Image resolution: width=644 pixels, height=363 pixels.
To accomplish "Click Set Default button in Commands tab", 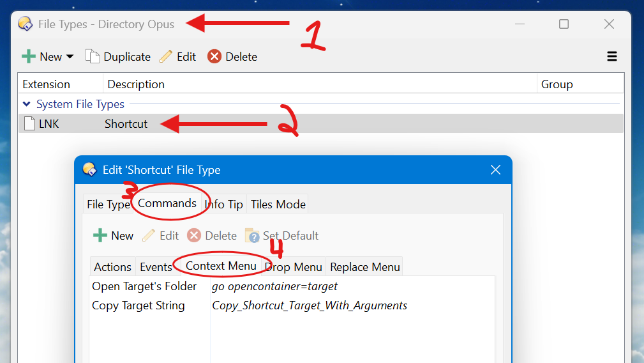I will click(x=281, y=236).
